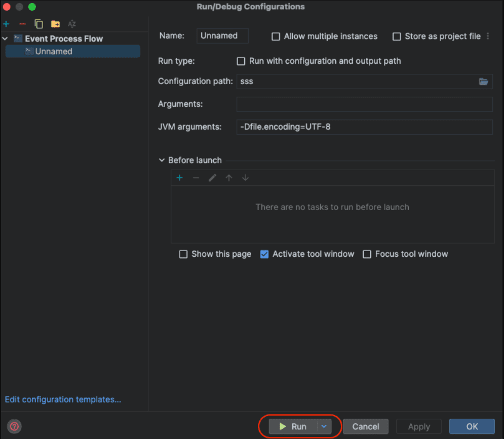
Task: Remove the selected run configuration
Action: 22,24
